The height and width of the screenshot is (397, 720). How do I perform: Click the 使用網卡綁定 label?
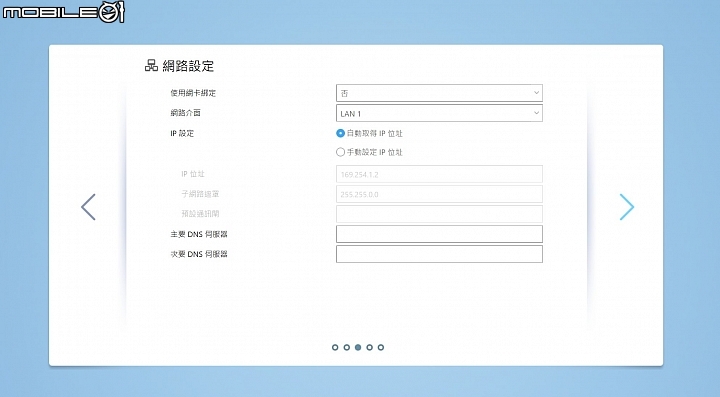pos(193,93)
